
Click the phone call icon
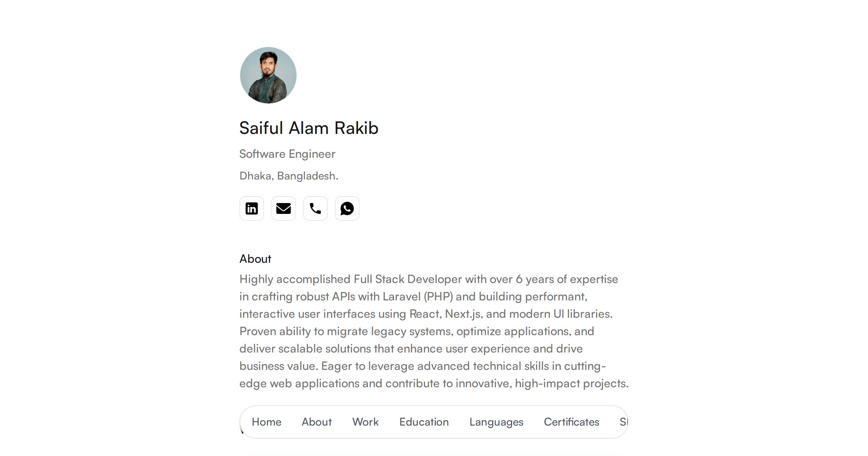point(315,208)
